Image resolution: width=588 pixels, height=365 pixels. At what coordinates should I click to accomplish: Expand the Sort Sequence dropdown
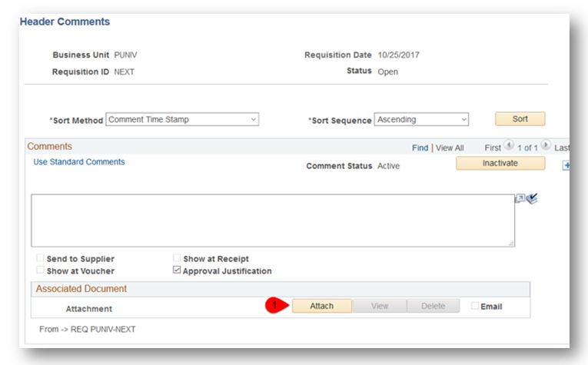[x=421, y=119]
